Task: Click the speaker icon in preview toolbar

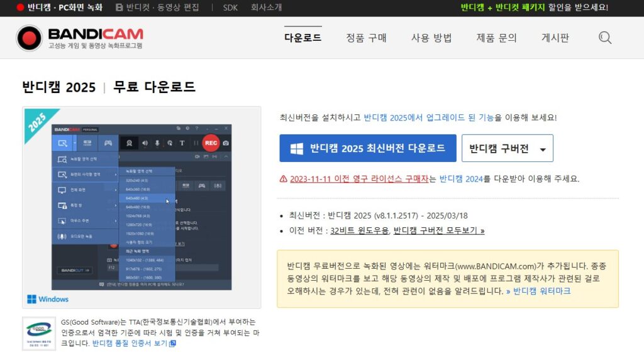Action: pyautogui.click(x=145, y=143)
